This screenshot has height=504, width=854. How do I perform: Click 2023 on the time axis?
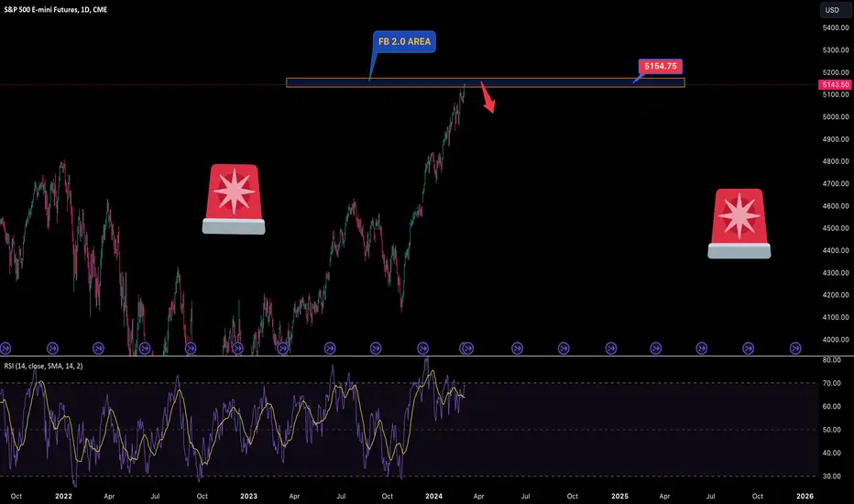pos(248,496)
